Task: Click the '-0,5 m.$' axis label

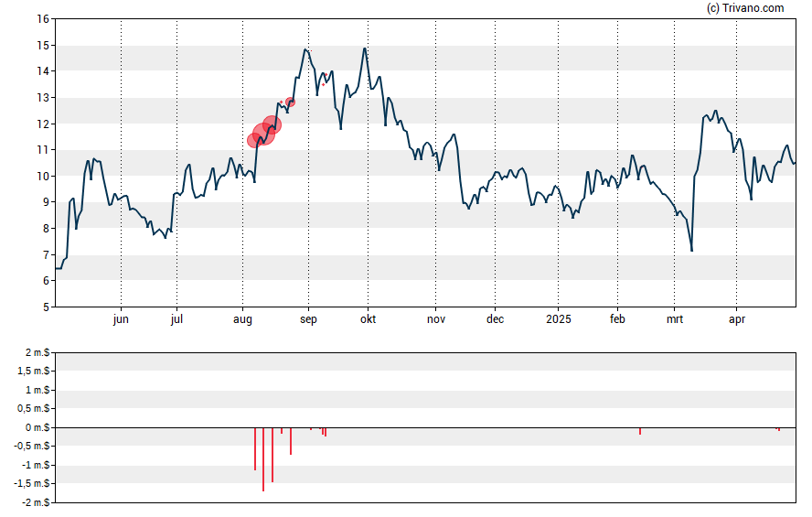Action: (33, 446)
